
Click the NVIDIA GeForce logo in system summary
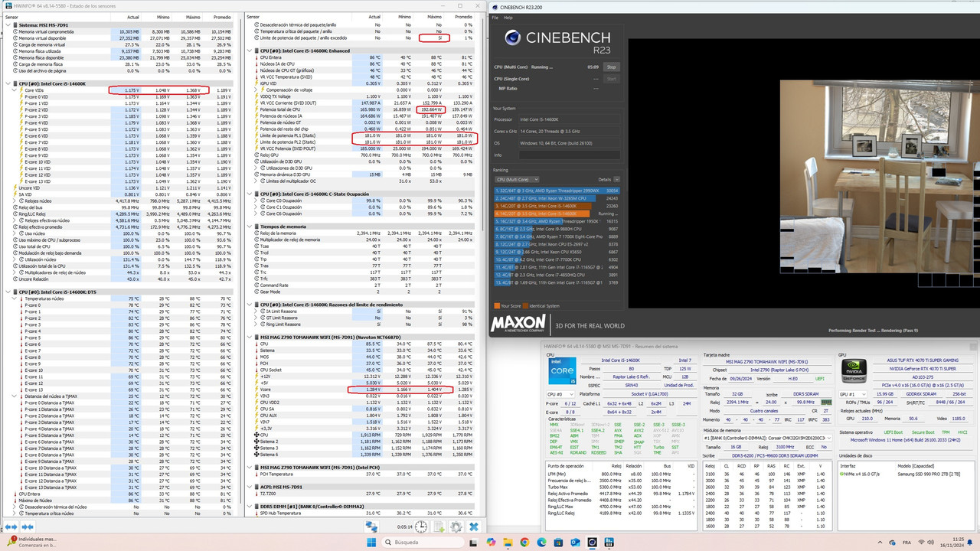pos(854,372)
